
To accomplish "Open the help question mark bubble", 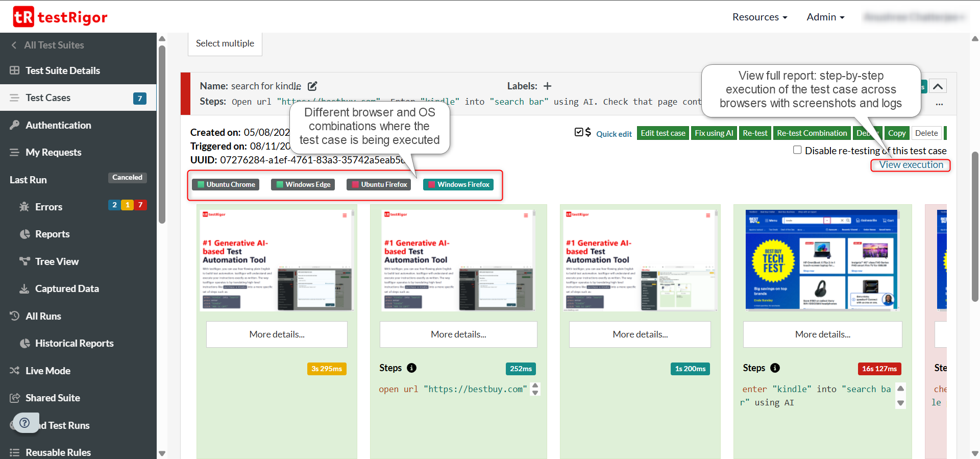I will tap(24, 423).
